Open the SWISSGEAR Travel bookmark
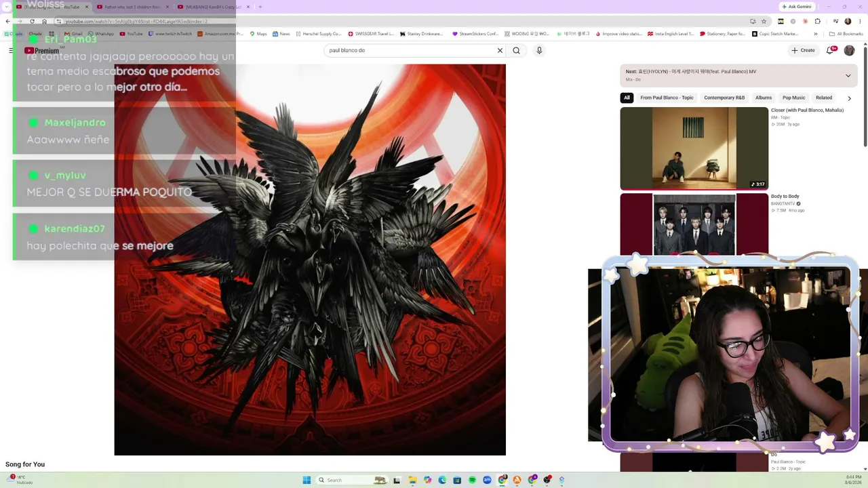Image resolution: width=868 pixels, height=488 pixels. coord(371,34)
